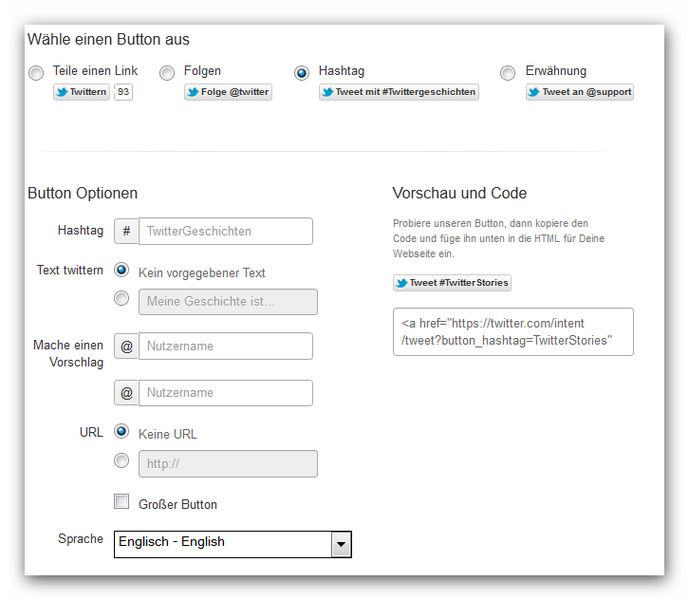The height and width of the screenshot is (600, 689).
Task: Click the embed code text box
Action: point(513,332)
